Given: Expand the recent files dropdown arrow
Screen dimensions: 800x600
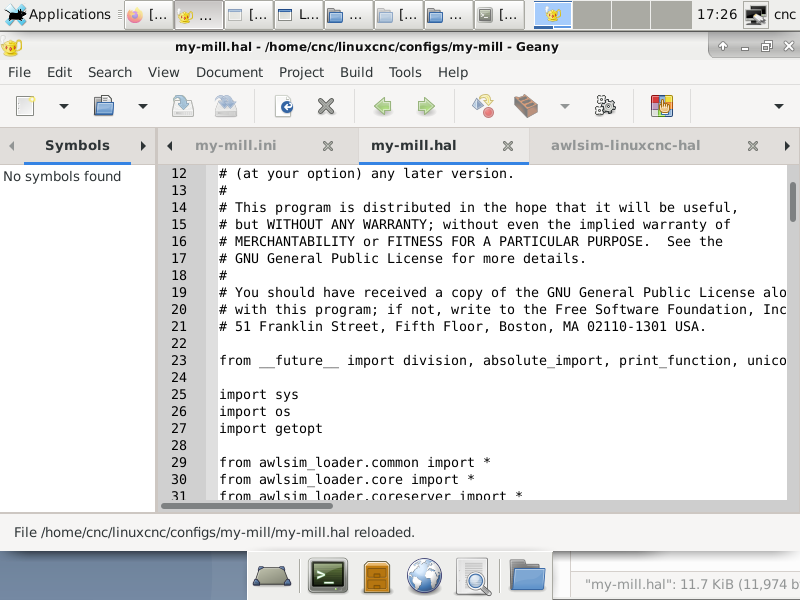Looking at the screenshot, I should pyautogui.click(x=143, y=106).
